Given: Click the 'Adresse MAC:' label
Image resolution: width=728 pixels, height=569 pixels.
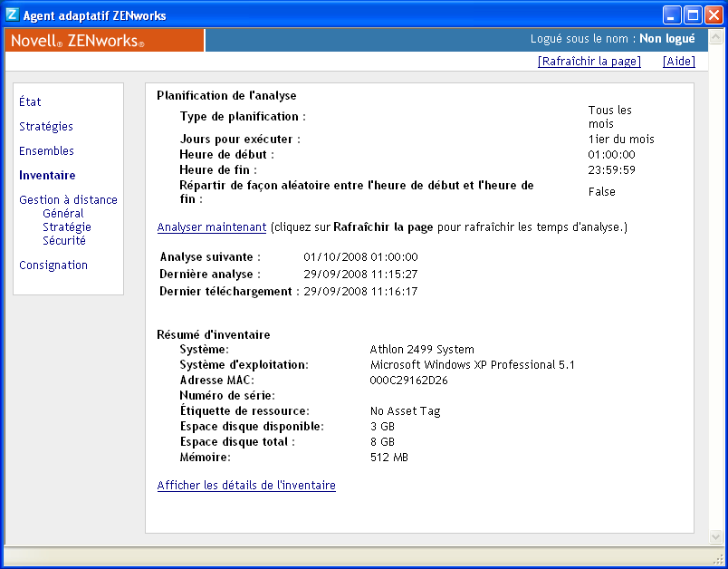Looking at the screenshot, I should pyautogui.click(x=217, y=380).
